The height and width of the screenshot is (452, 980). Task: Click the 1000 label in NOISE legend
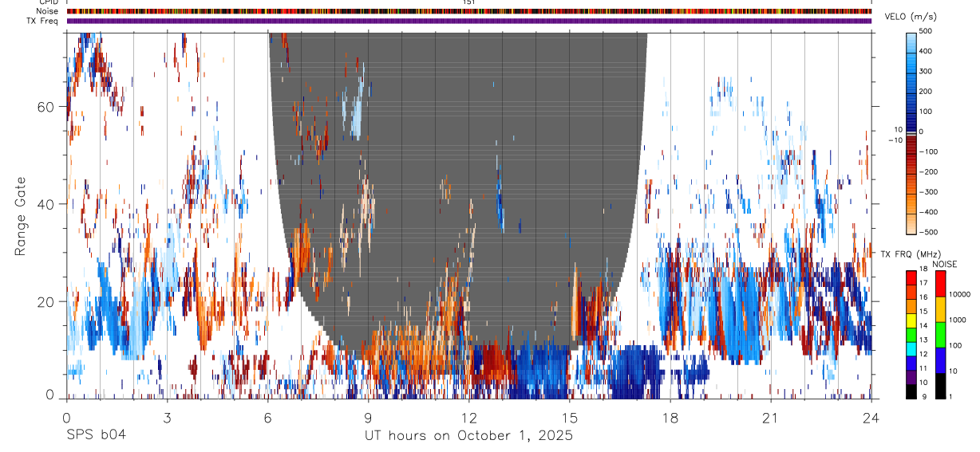click(956, 320)
